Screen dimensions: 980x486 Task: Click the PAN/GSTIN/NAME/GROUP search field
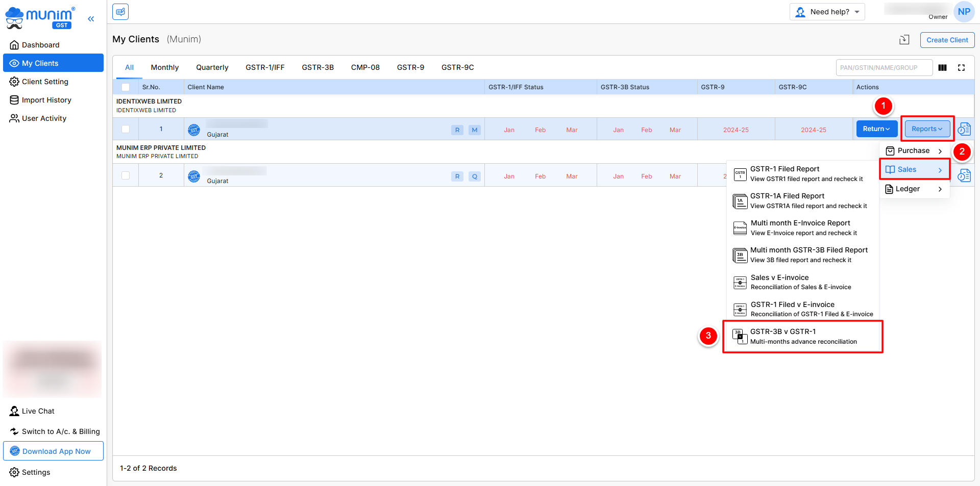coord(884,68)
